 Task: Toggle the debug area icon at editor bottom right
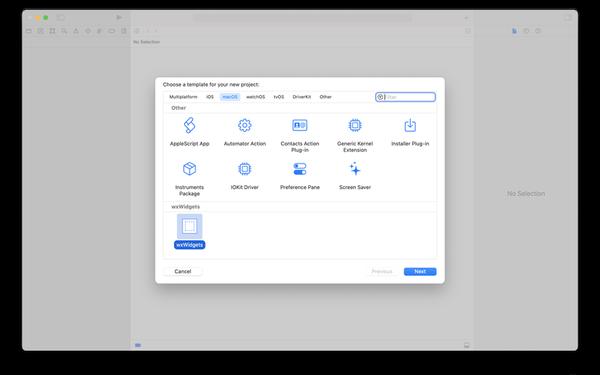466,346
